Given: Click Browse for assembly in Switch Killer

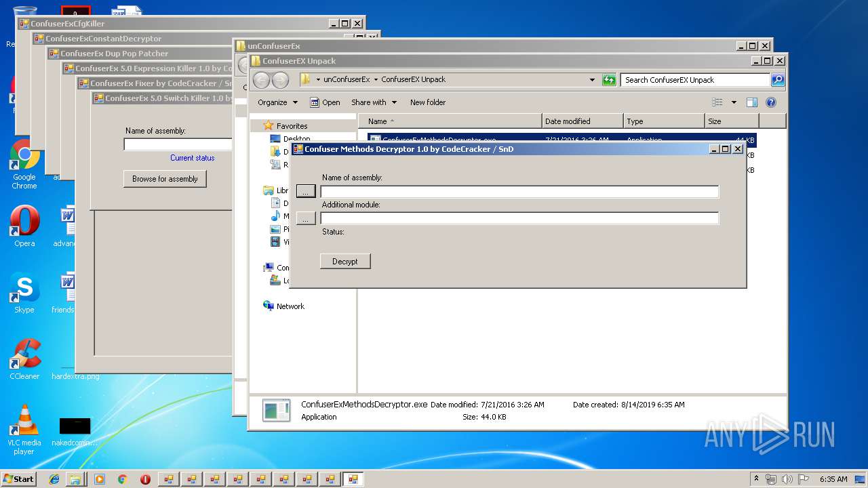Looking at the screenshot, I should click(165, 179).
